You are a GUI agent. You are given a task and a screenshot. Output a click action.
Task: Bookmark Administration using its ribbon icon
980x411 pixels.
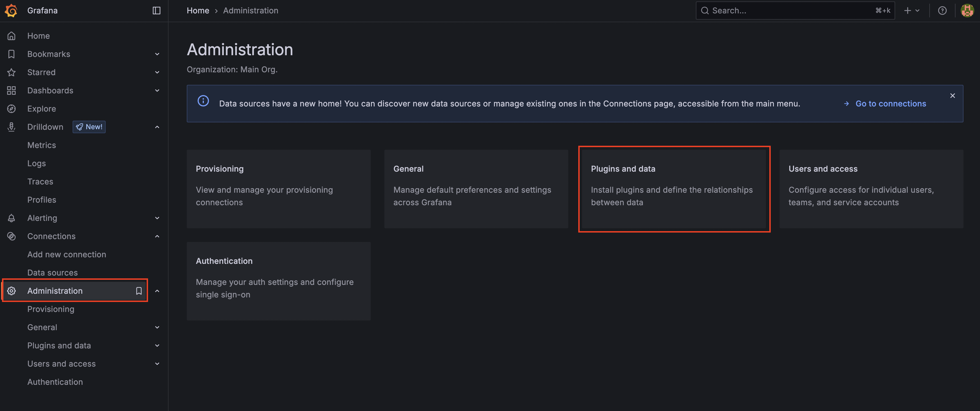139,291
